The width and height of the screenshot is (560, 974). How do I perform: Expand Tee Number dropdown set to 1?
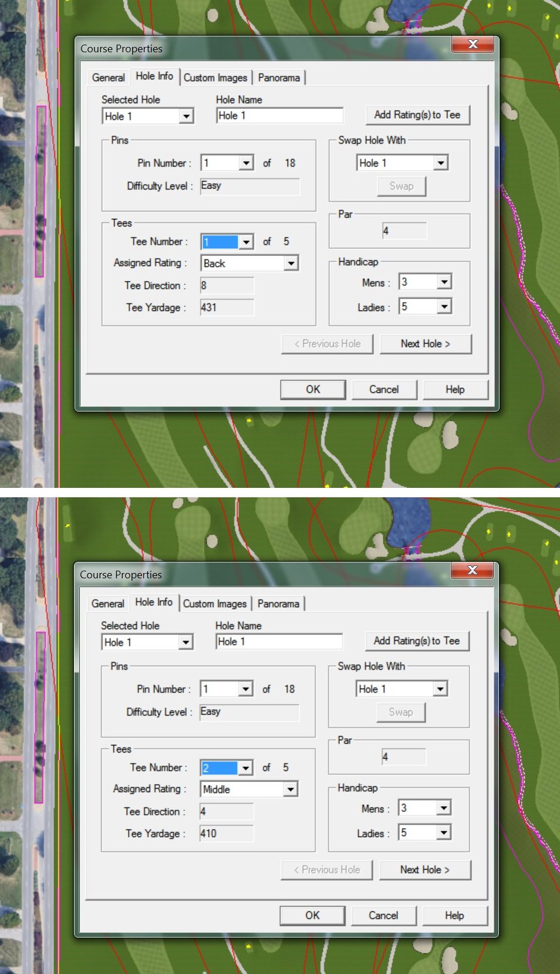pos(247,242)
